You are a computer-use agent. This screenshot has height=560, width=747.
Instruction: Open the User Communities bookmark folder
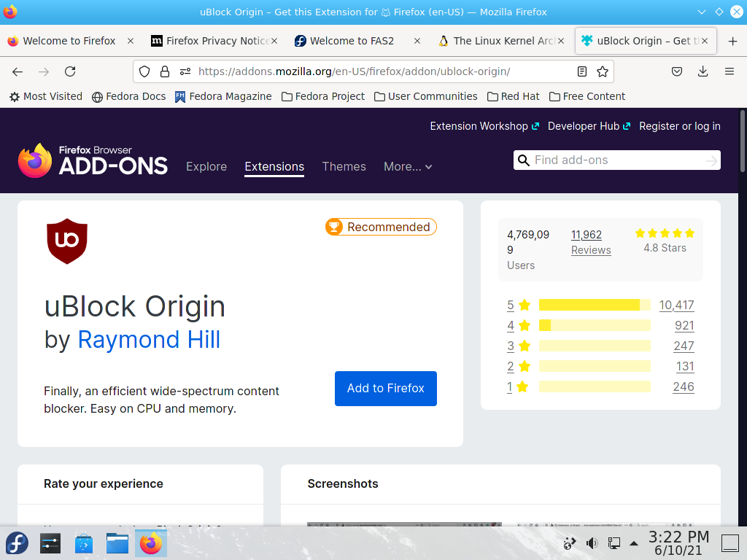426,97
